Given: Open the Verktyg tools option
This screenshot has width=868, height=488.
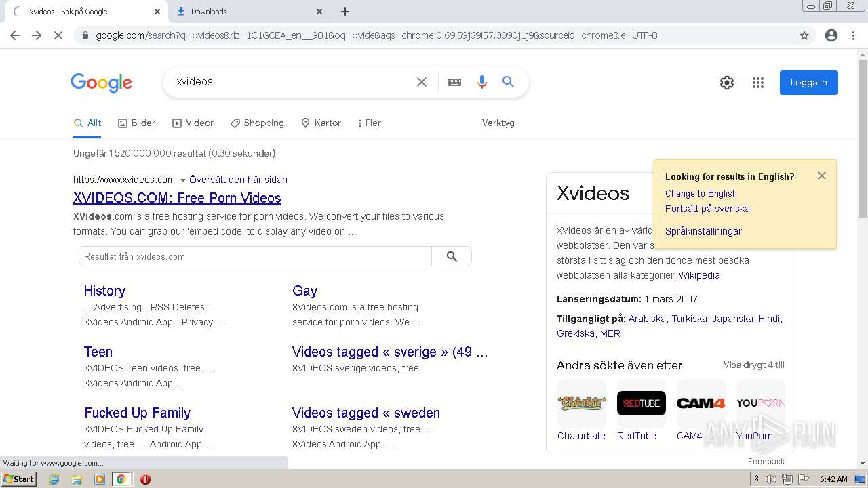Looking at the screenshot, I should coord(498,123).
